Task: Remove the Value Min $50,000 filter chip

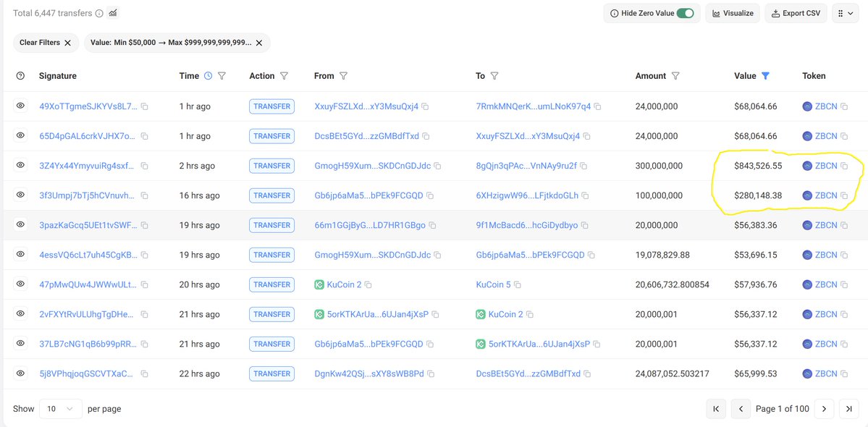Action: pyautogui.click(x=259, y=43)
